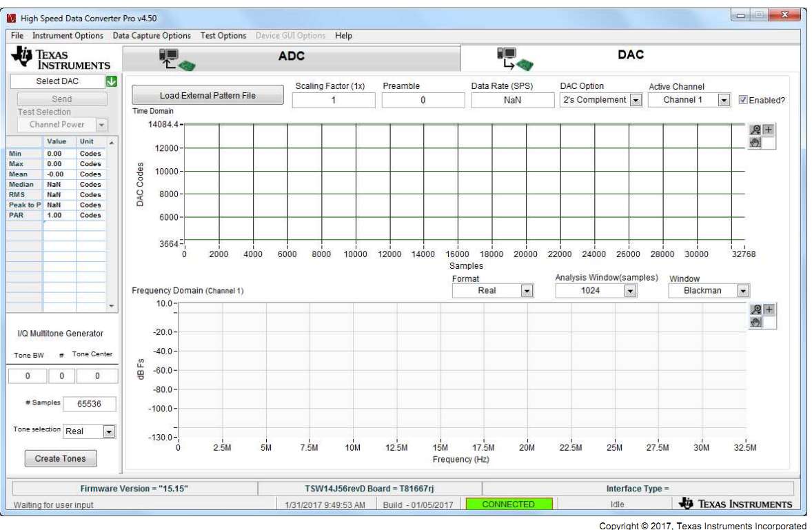Click the Load External Pattern File button
The width and height of the screenshot is (812, 530).
pyautogui.click(x=207, y=96)
